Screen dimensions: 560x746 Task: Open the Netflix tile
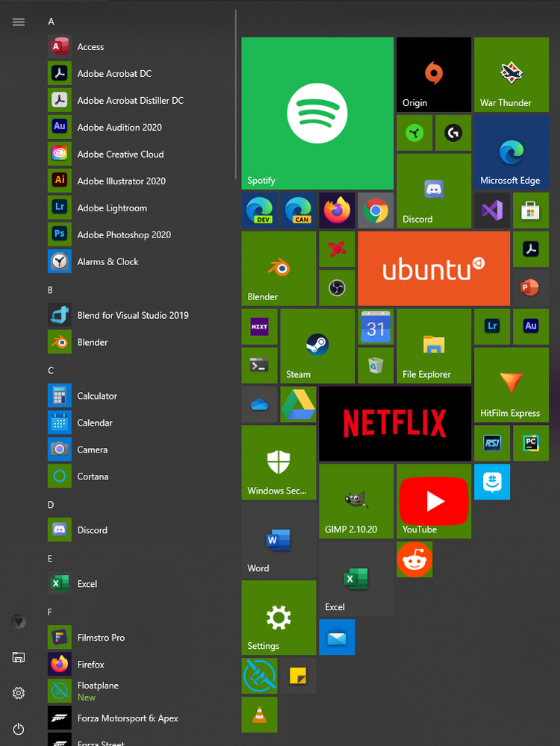pyautogui.click(x=395, y=423)
